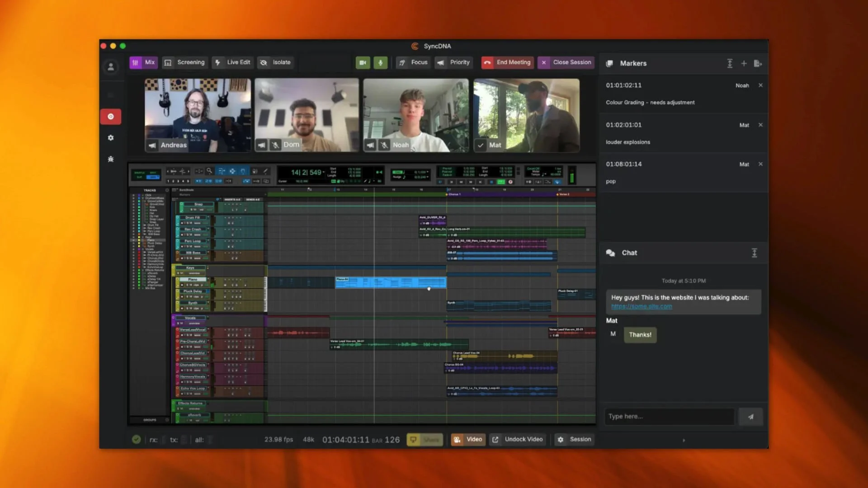Screen dimensions: 868x488
Task: Click the profile icon in the left sidebar
Action: coord(111,67)
